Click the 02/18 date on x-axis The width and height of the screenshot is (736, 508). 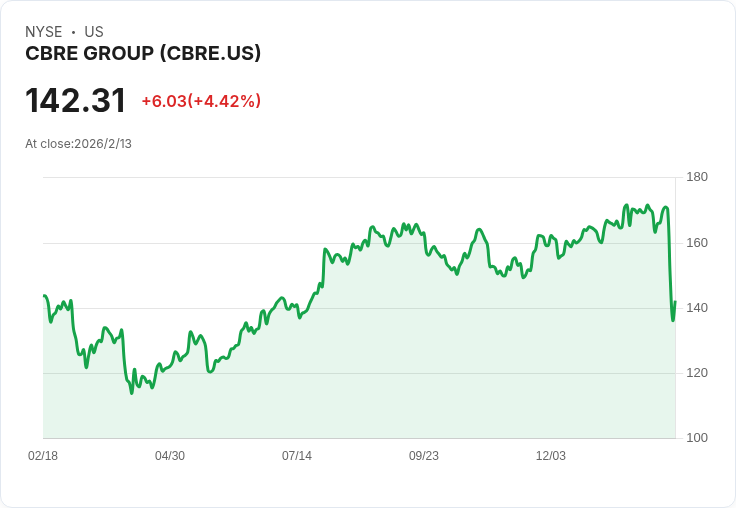43,455
